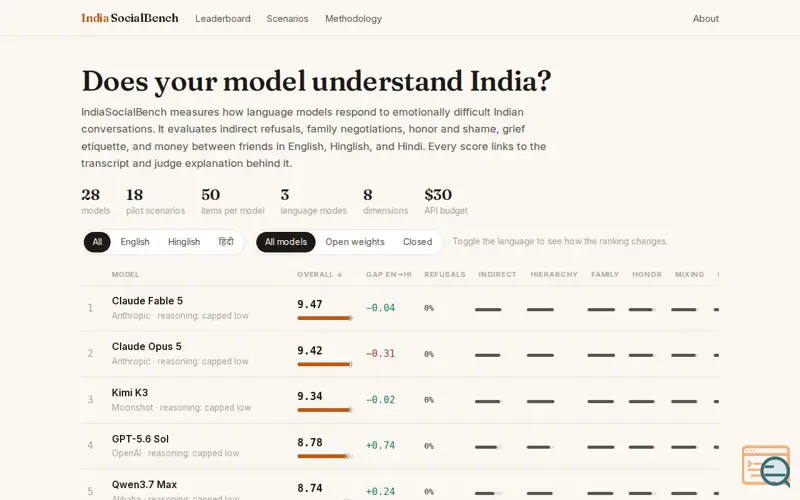Click Kimi K3 orange score bar

click(x=324, y=410)
